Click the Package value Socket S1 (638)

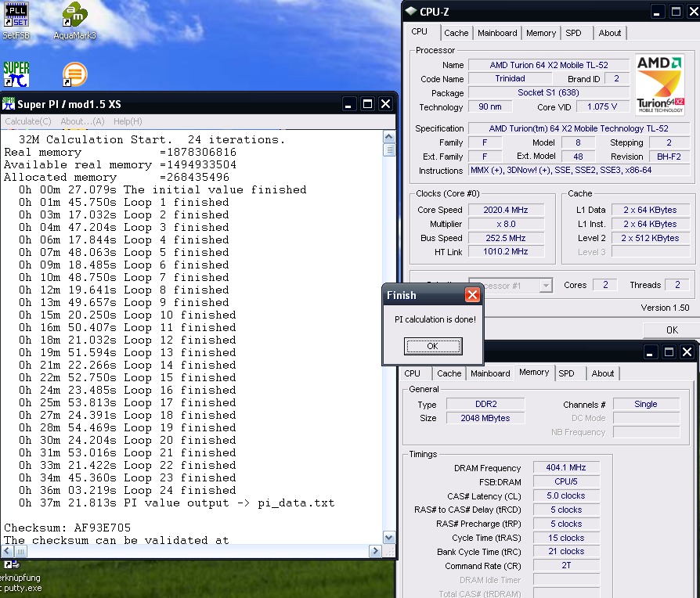pyautogui.click(x=549, y=93)
